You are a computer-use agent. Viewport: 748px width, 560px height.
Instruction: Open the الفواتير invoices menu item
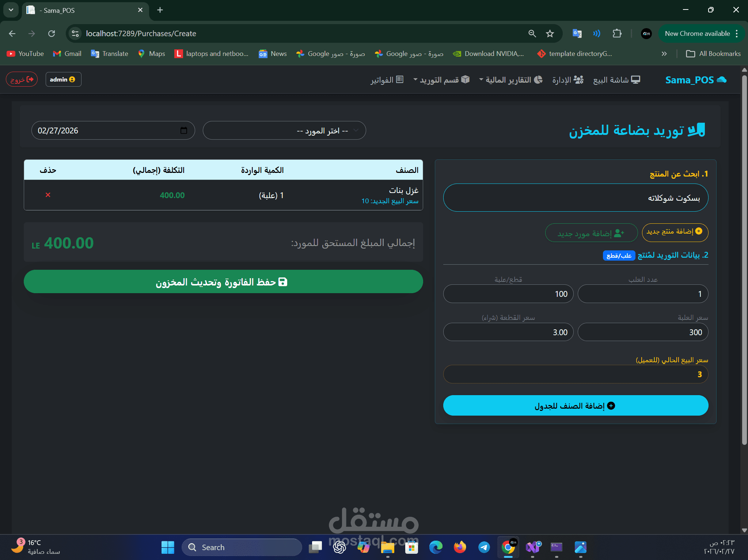click(x=387, y=80)
